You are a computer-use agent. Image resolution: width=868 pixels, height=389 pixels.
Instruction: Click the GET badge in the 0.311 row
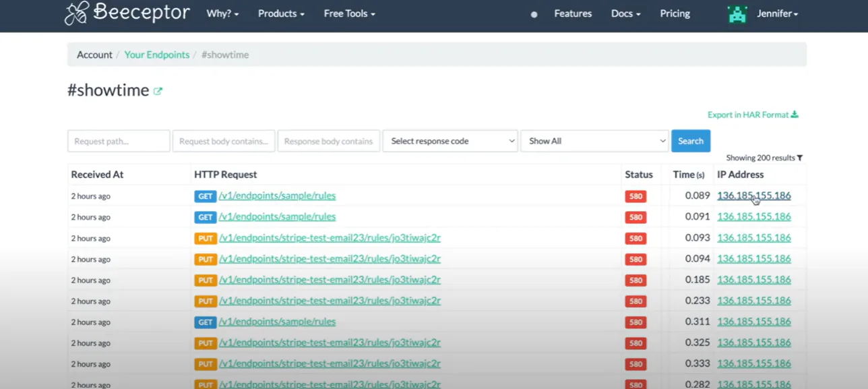(x=206, y=322)
